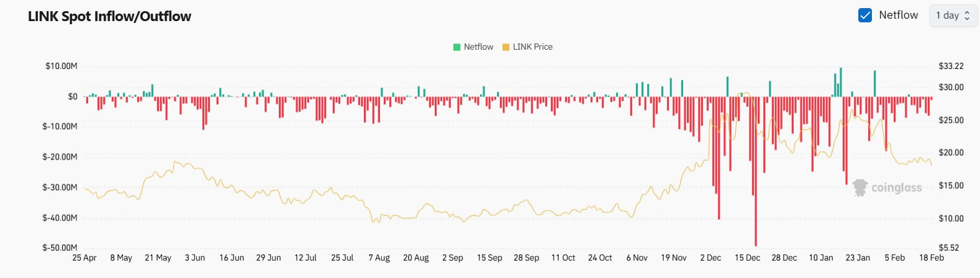Click the 18 Feb date axis label
This screenshot has height=278, width=980.
pyautogui.click(x=931, y=258)
